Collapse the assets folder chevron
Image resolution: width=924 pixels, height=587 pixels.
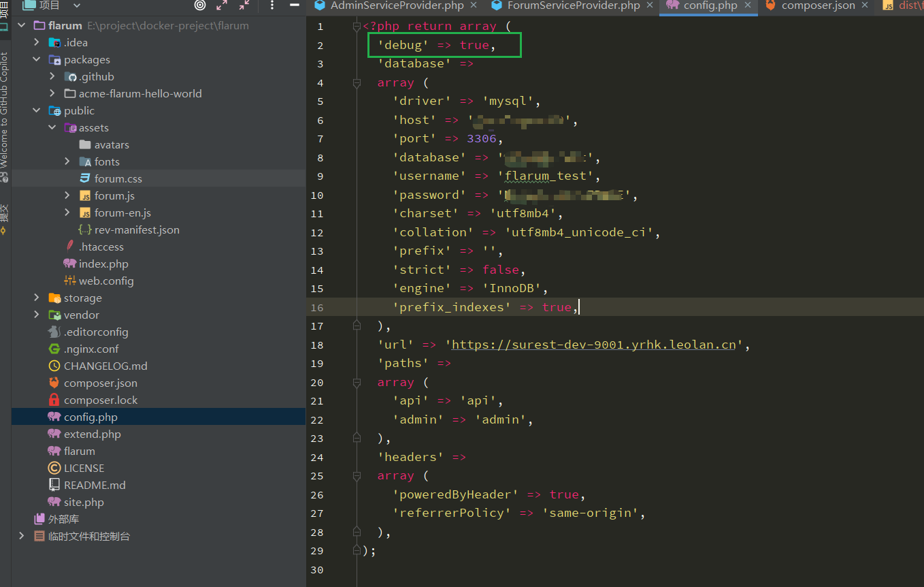point(52,127)
